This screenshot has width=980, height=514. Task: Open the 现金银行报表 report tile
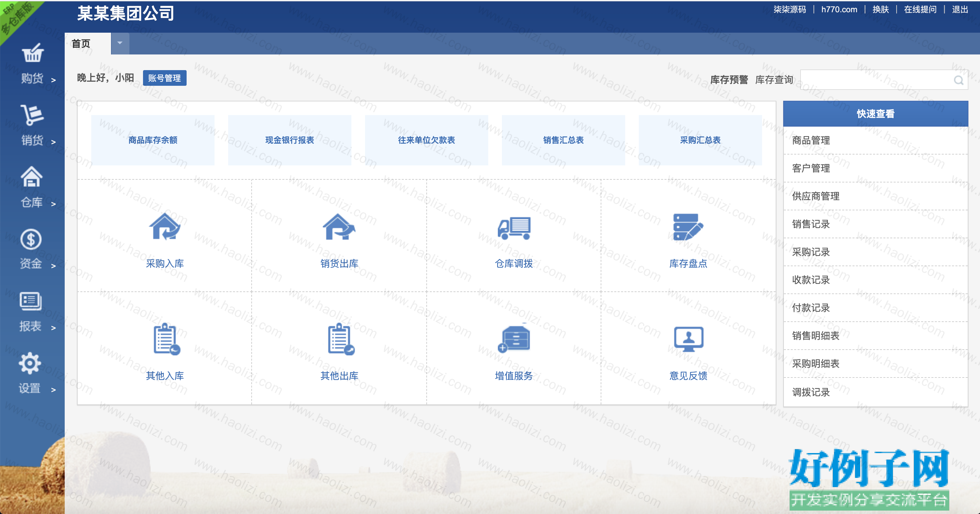coord(289,140)
